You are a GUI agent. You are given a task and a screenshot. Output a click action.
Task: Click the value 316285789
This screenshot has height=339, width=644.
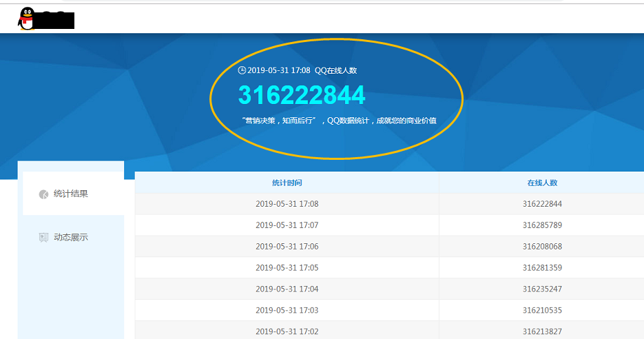(x=542, y=225)
